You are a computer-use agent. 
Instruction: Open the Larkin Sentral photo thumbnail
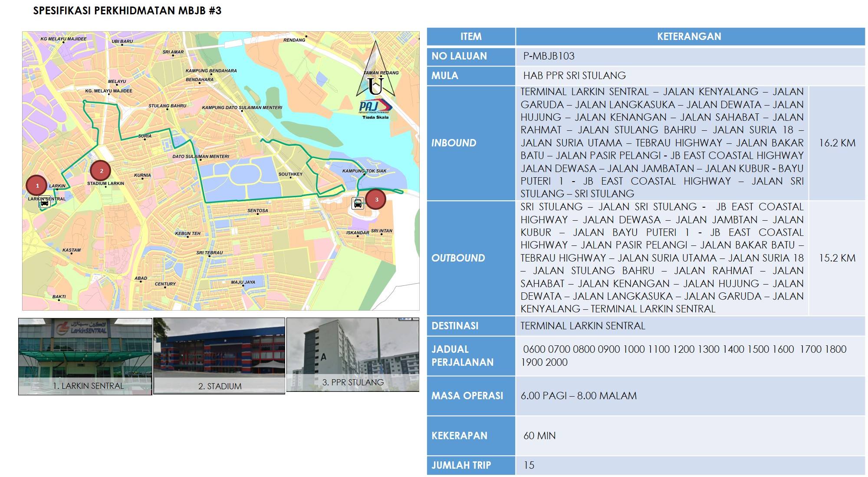tap(85, 356)
